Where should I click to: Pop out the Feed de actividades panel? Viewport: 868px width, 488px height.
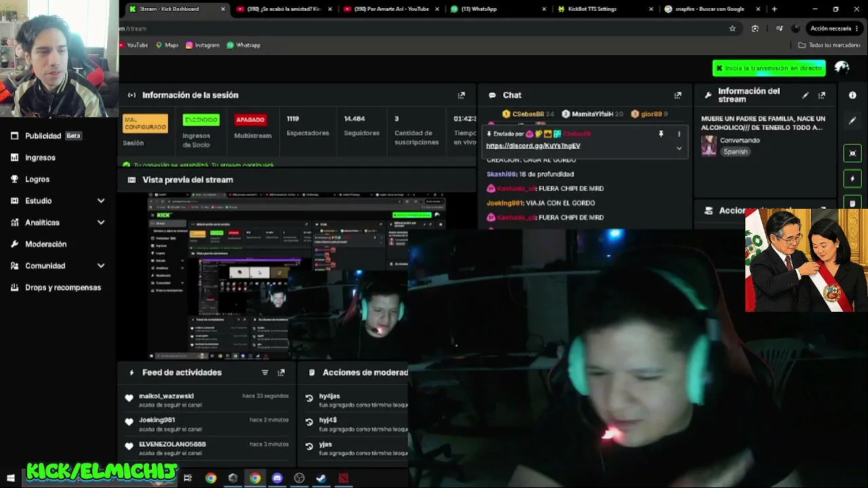click(281, 372)
